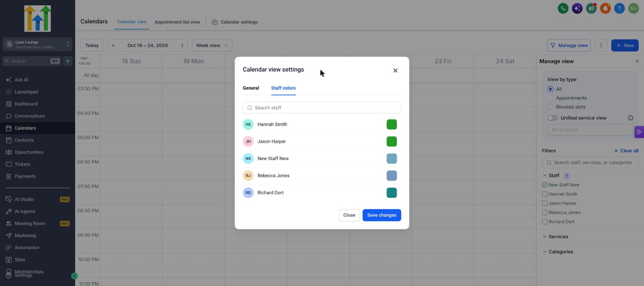Screen dimensions: 644x286
Task: Open the All locations dropdown
Action: click(x=590, y=130)
